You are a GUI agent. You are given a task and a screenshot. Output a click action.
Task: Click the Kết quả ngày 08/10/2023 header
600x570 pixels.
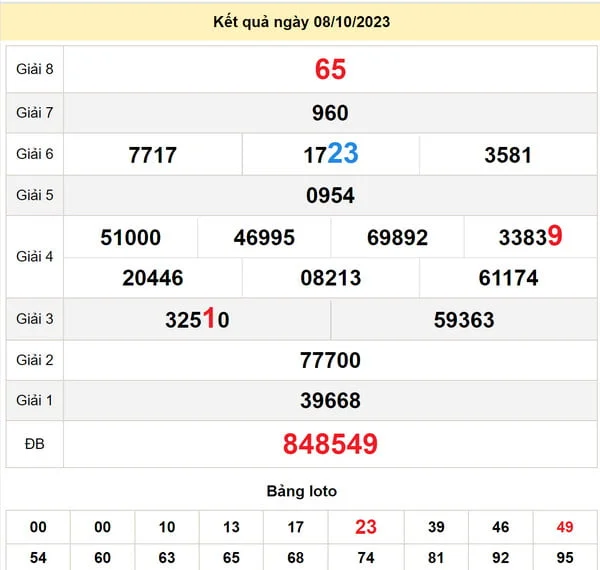pos(301,21)
